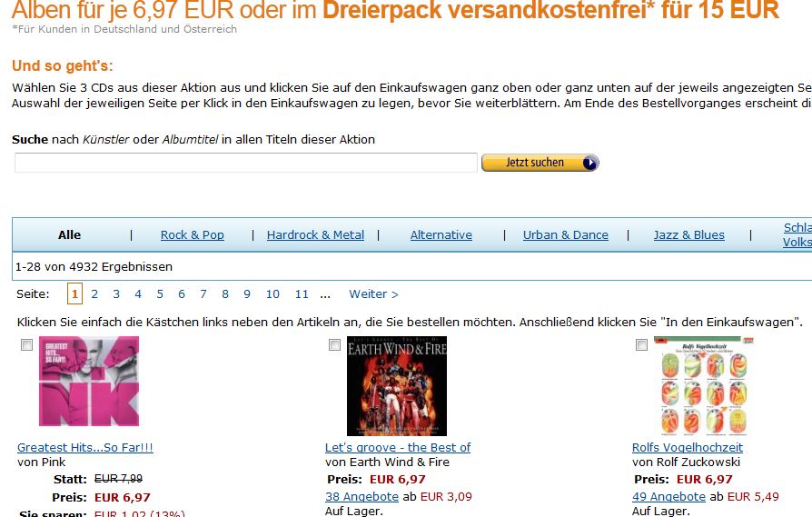
Task: Open the 49 Angebote offers link
Action: 668,497
